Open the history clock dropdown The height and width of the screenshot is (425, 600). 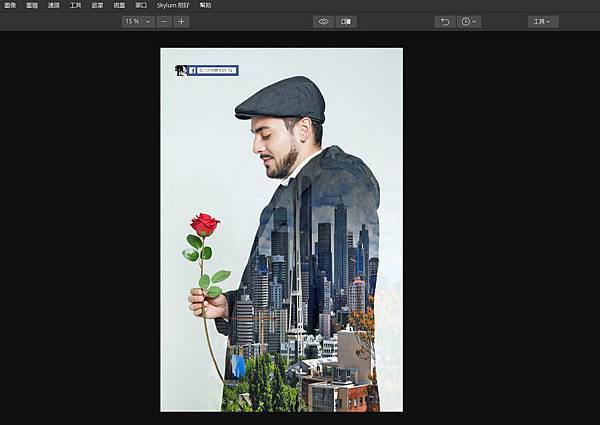(x=469, y=21)
